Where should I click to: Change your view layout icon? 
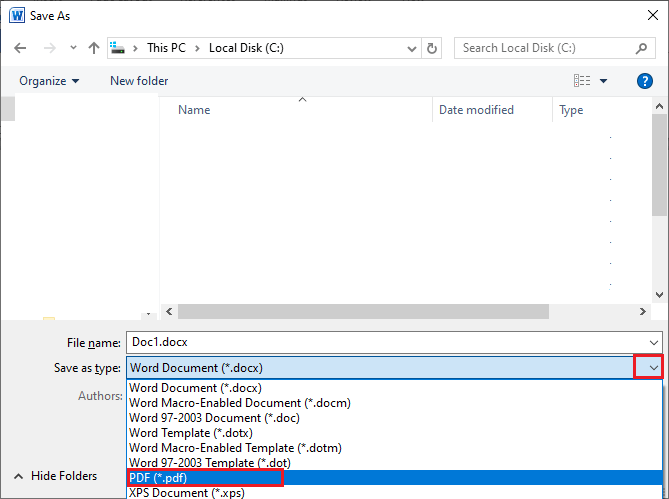pyautogui.click(x=582, y=81)
